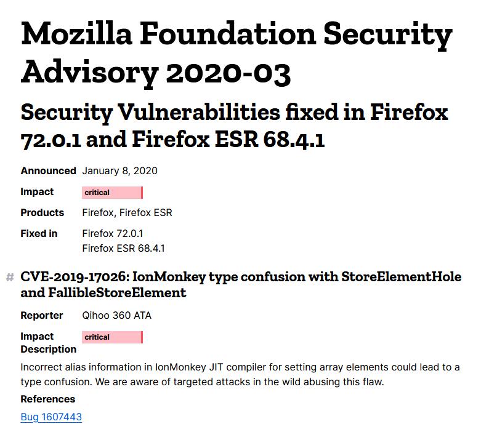Image resolution: width=497 pixels, height=448 pixels.
Task: Click the Security Vulnerabilities fixed in Firefox subtitle
Action: pos(234,126)
